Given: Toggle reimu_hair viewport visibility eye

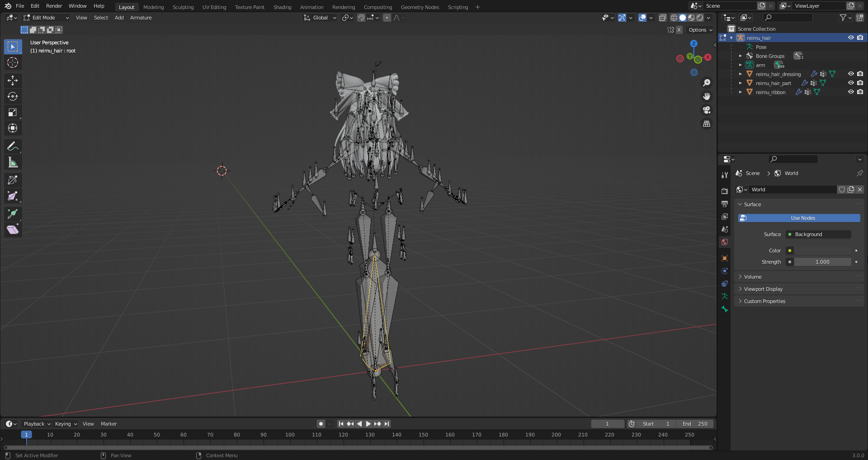Looking at the screenshot, I should click(x=851, y=38).
